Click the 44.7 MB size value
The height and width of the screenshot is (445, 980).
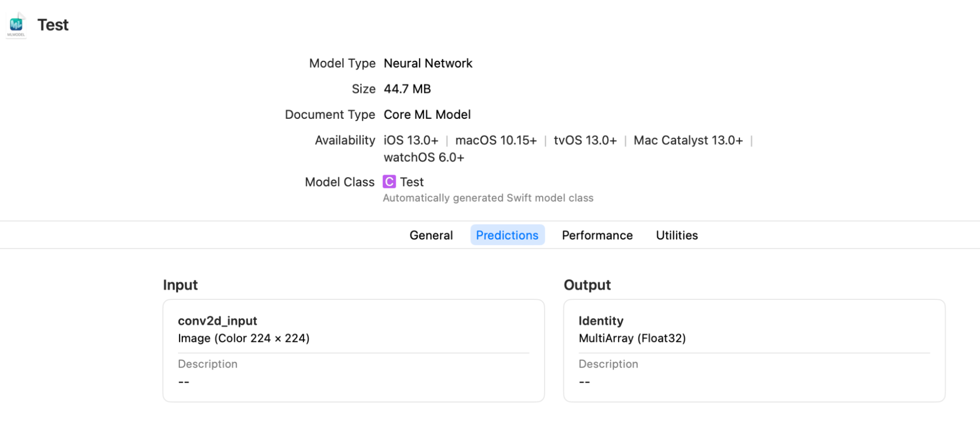[x=407, y=89]
